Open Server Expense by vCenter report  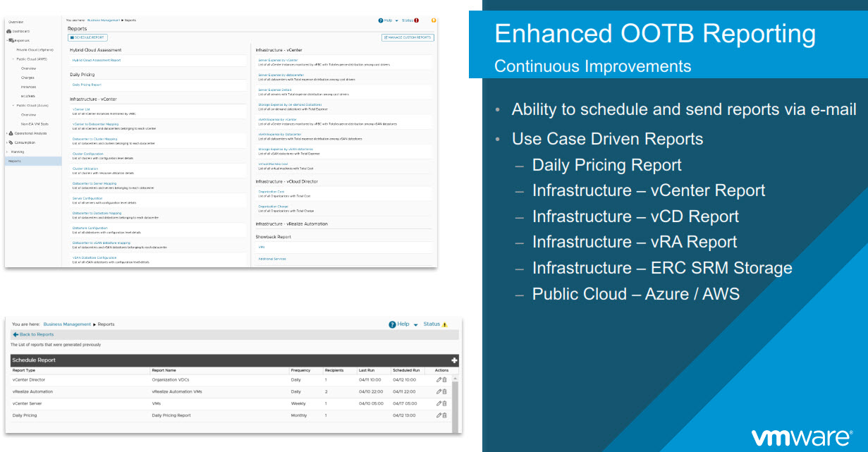click(x=278, y=60)
